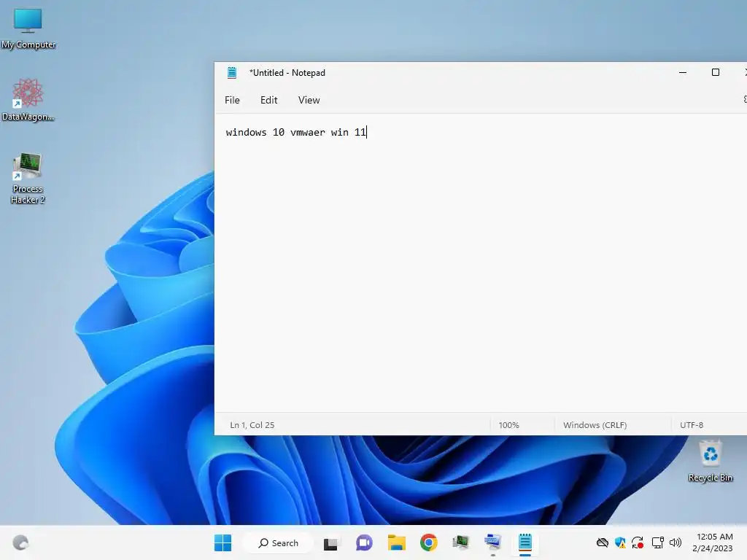Open File Explorer from the taskbar
The height and width of the screenshot is (560, 747).
pos(396,542)
